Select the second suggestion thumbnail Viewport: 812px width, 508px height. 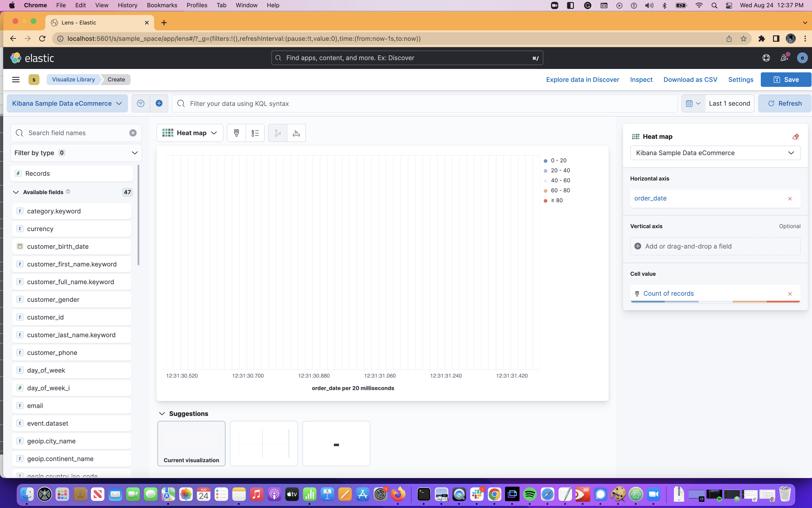pos(264,444)
